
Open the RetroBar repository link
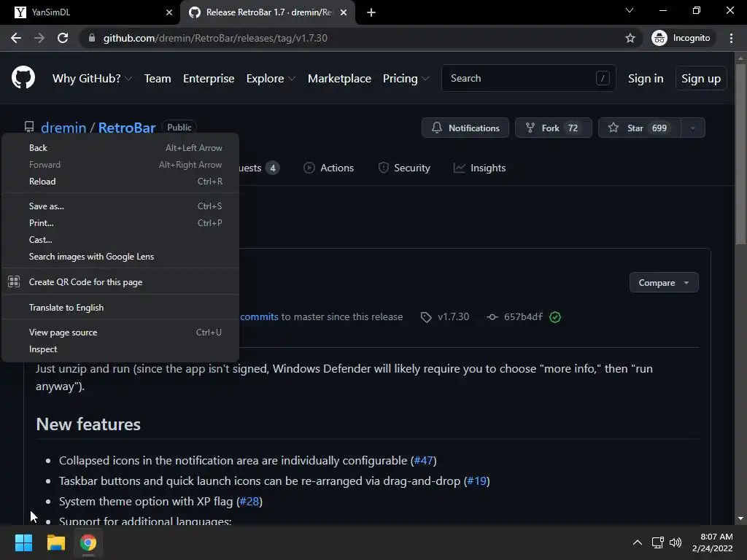pos(127,128)
